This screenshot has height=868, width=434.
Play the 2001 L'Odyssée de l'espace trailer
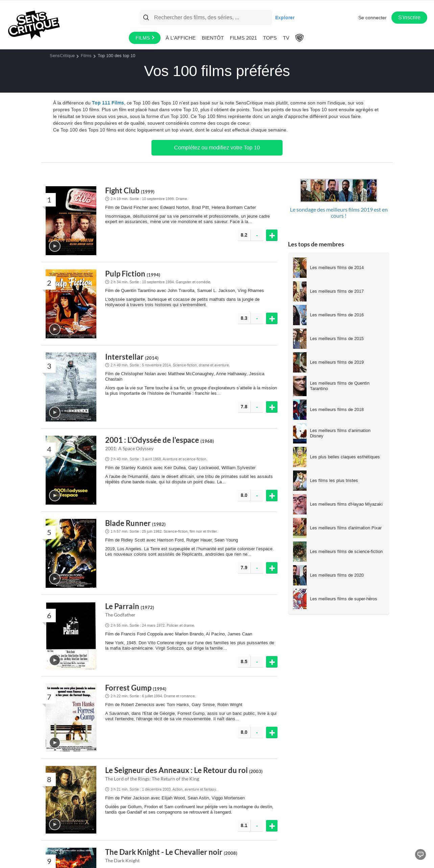(55, 496)
